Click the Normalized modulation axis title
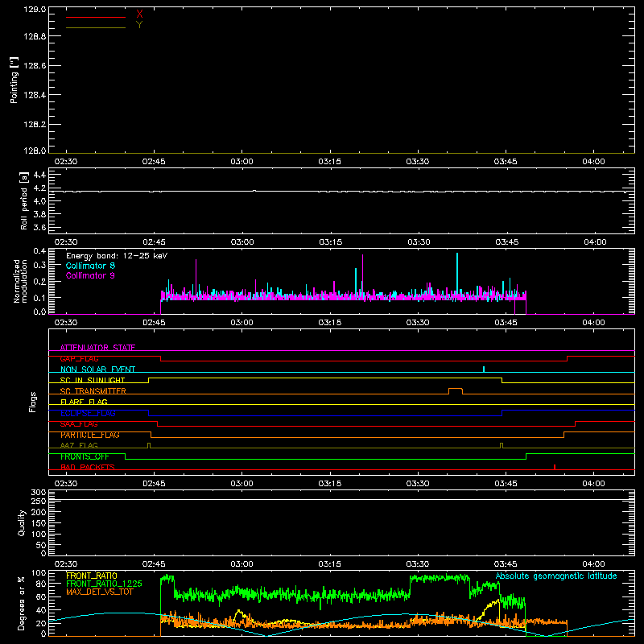 point(20,281)
